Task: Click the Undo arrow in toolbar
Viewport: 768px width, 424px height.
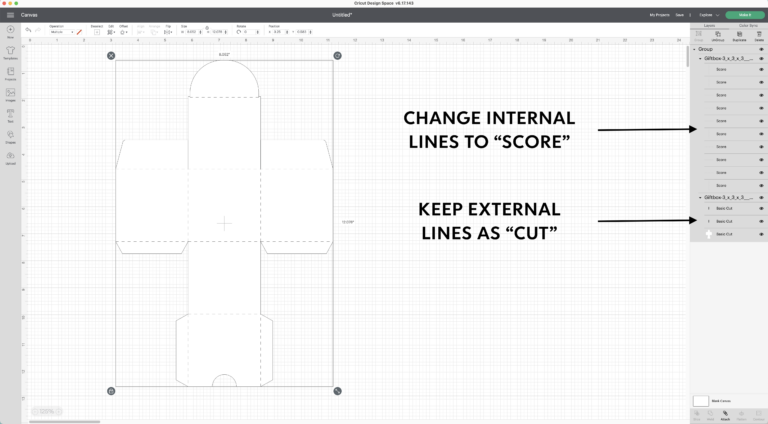Action: click(28, 31)
